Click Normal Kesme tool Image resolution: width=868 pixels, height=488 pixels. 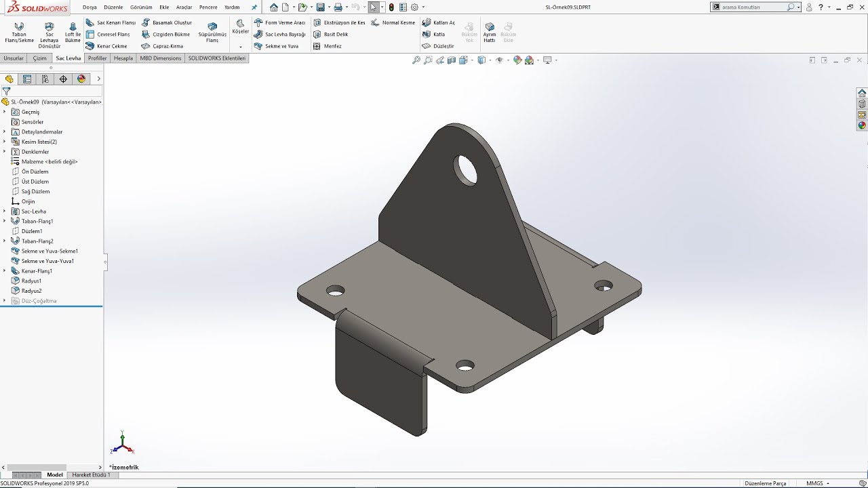[x=393, y=22]
